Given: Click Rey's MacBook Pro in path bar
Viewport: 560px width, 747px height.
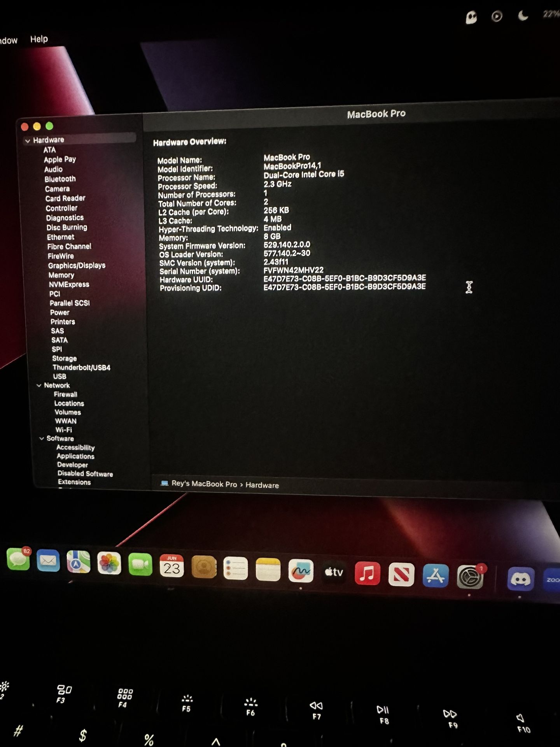Looking at the screenshot, I should 204,484.
